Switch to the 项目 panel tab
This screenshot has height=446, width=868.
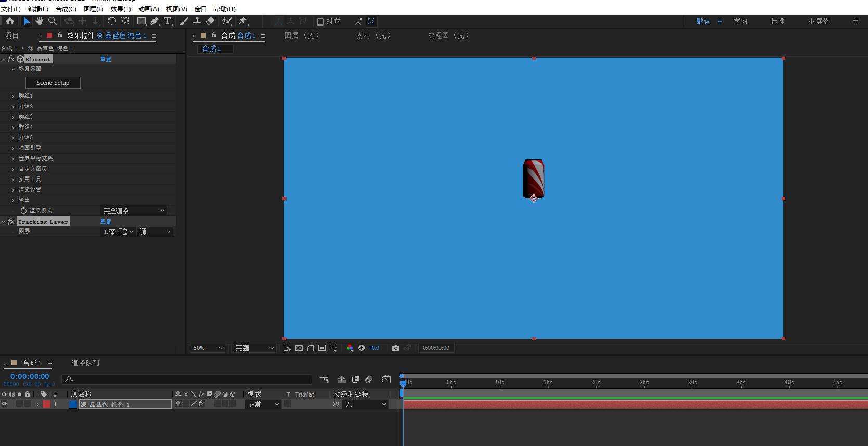11,35
